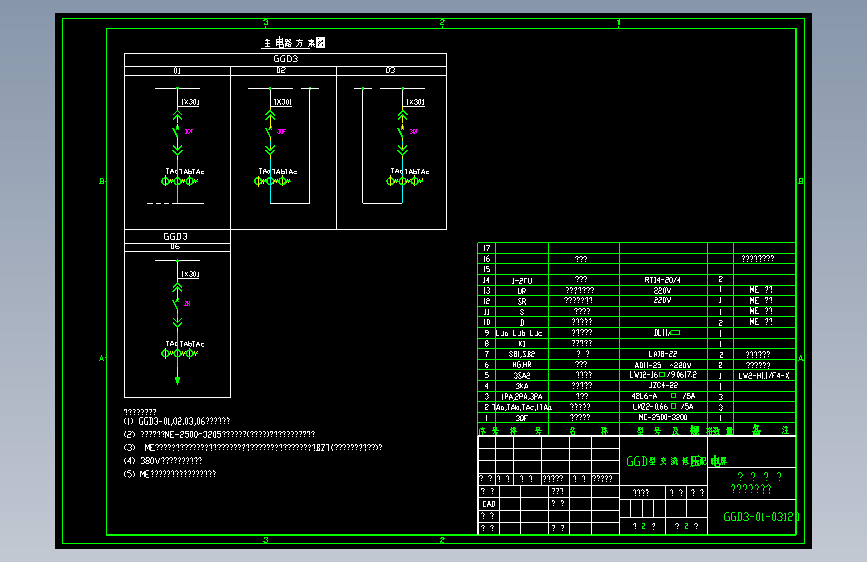Select the SB1,SB2 symbol cell
867x562 pixels.
click(521, 354)
